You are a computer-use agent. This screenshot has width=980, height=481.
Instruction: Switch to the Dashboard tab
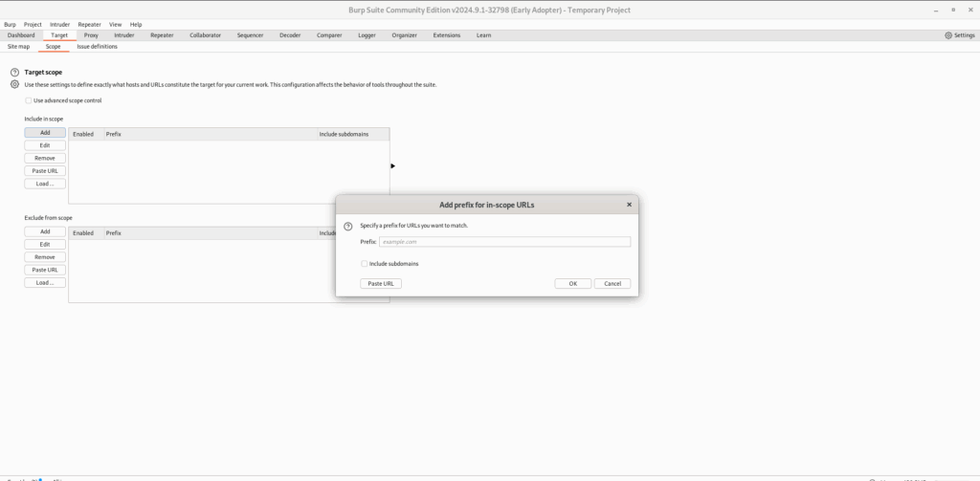pyautogui.click(x=21, y=35)
